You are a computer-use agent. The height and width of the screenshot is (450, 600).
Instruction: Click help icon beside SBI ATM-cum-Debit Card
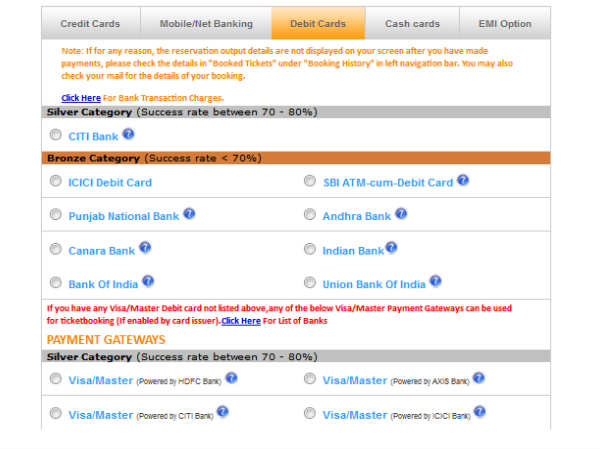pyautogui.click(x=463, y=181)
